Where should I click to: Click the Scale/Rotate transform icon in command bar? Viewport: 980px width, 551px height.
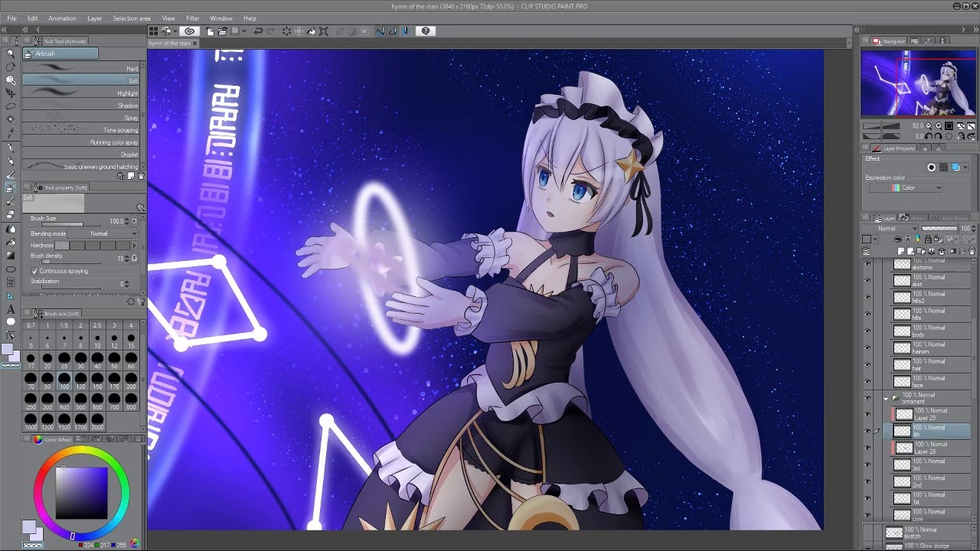[323, 31]
